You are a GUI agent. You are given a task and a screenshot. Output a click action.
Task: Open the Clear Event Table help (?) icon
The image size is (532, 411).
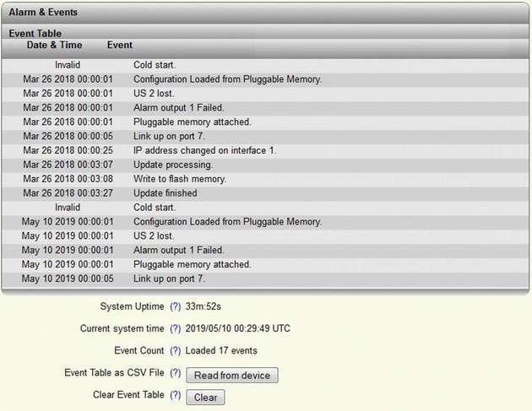[x=176, y=395]
